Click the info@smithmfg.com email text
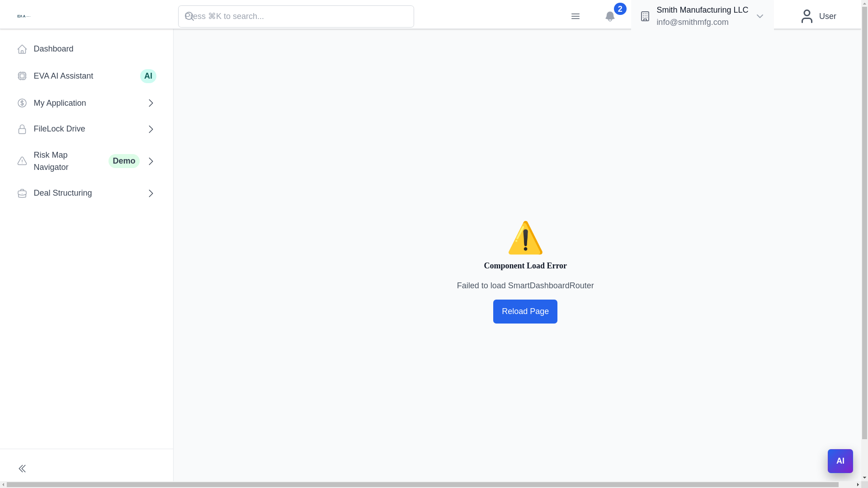This screenshot has width=868, height=488. tap(693, 22)
